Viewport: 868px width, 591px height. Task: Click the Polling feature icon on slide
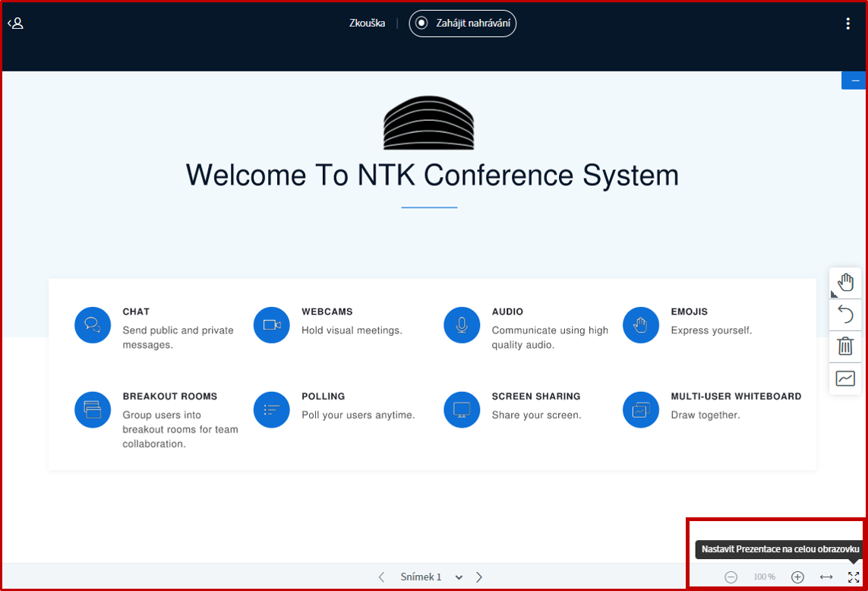point(272,409)
